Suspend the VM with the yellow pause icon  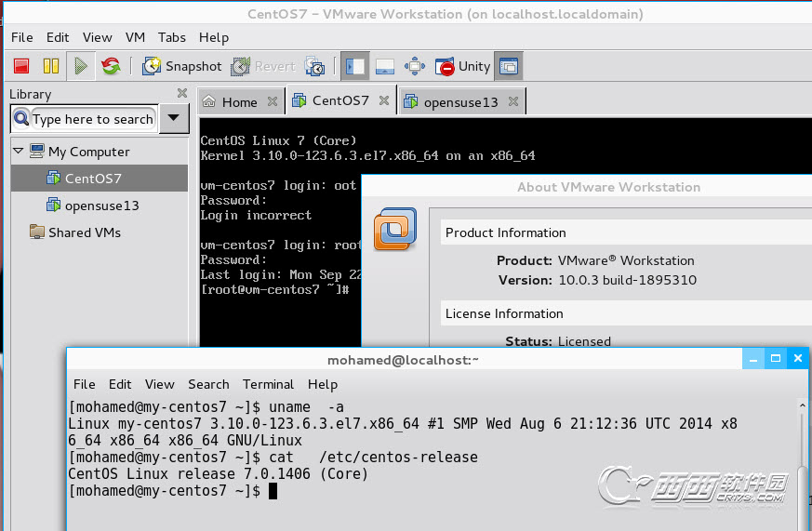51,66
